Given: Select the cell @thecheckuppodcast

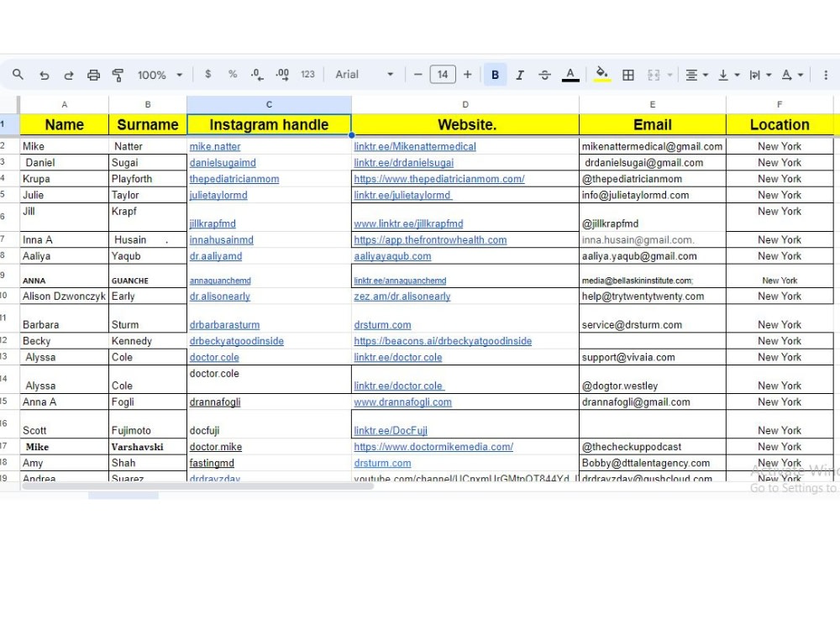Looking at the screenshot, I should point(653,447).
